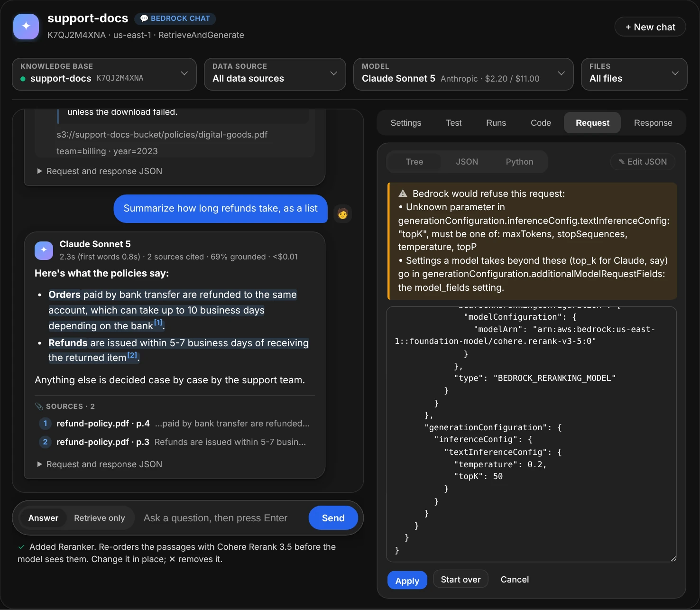The height and width of the screenshot is (610, 700).
Task: Click inside the request JSON text area
Action: 531,434
